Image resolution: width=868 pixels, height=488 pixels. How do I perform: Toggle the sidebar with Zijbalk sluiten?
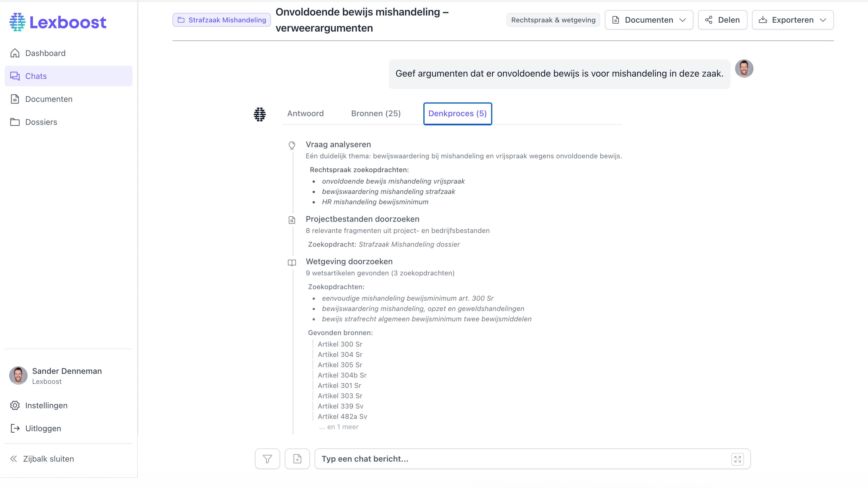coord(49,459)
